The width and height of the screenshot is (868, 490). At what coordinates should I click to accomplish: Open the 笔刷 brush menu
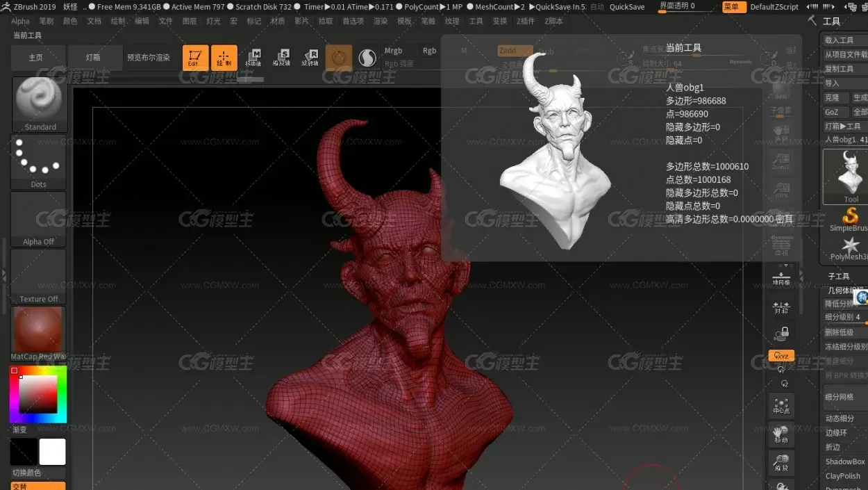pos(47,22)
